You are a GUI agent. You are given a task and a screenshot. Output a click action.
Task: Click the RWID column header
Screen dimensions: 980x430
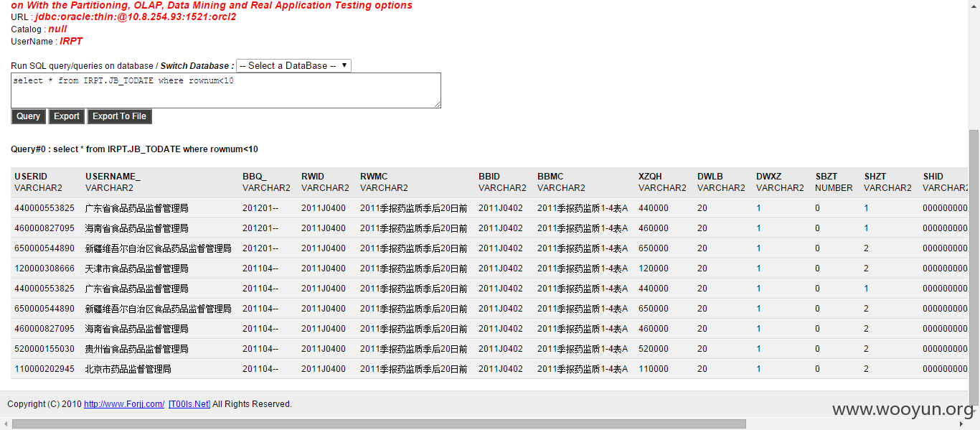[313, 177]
